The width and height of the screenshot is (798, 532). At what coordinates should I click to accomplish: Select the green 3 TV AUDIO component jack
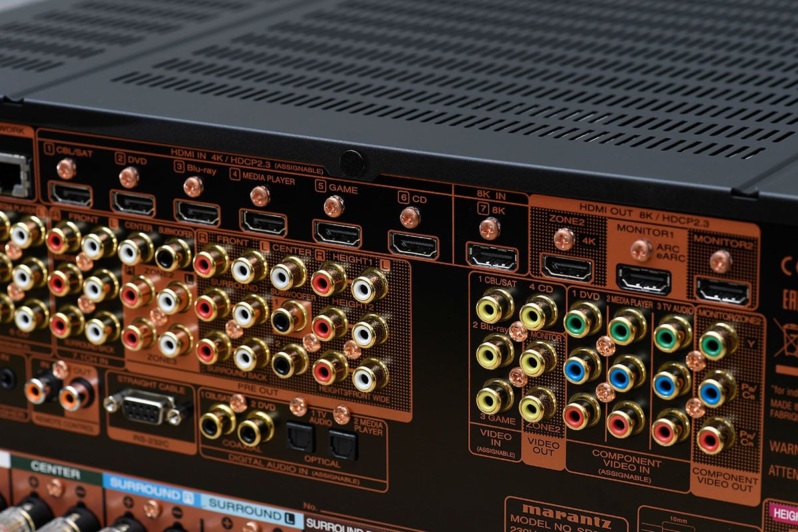click(672, 332)
